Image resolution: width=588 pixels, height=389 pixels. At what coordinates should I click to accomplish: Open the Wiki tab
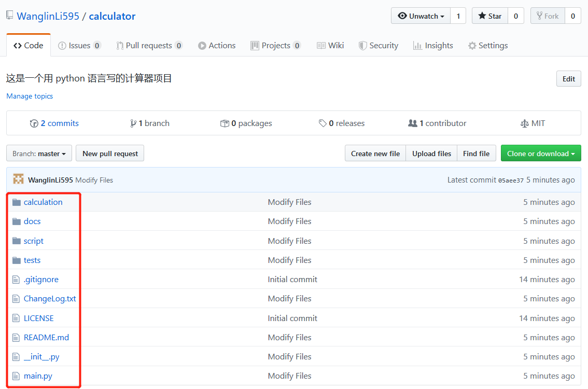click(330, 46)
